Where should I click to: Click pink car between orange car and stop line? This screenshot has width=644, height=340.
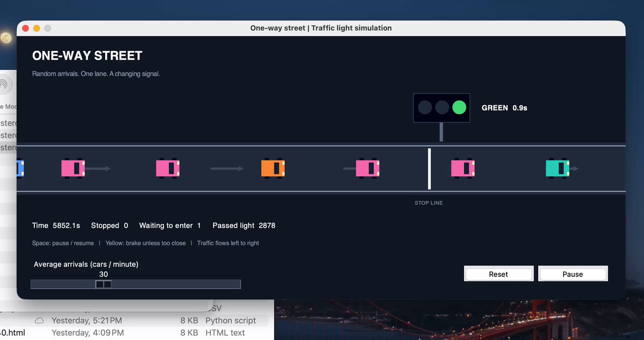[x=368, y=168]
